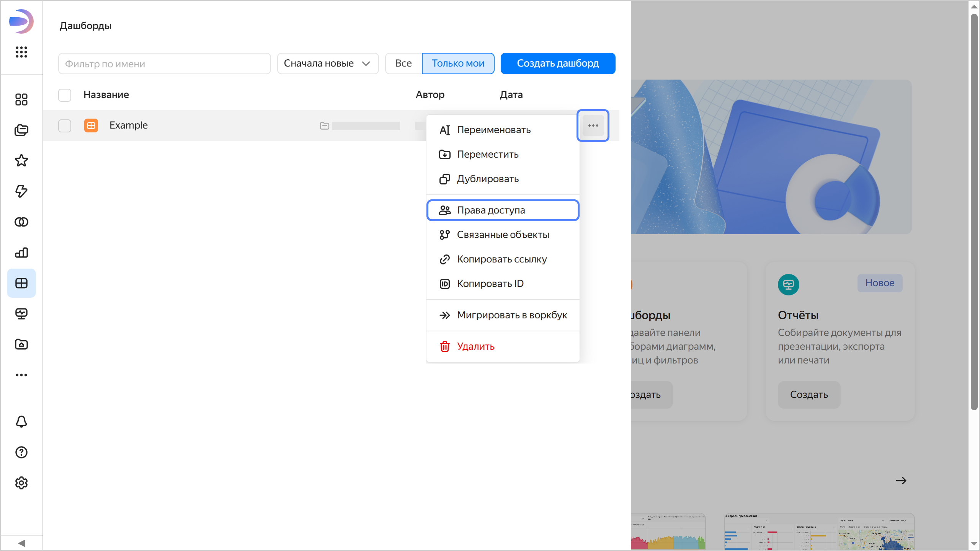Open the datasets circles sidebar icon
Screen dimensions: 980x551
pyautogui.click(x=21, y=222)
